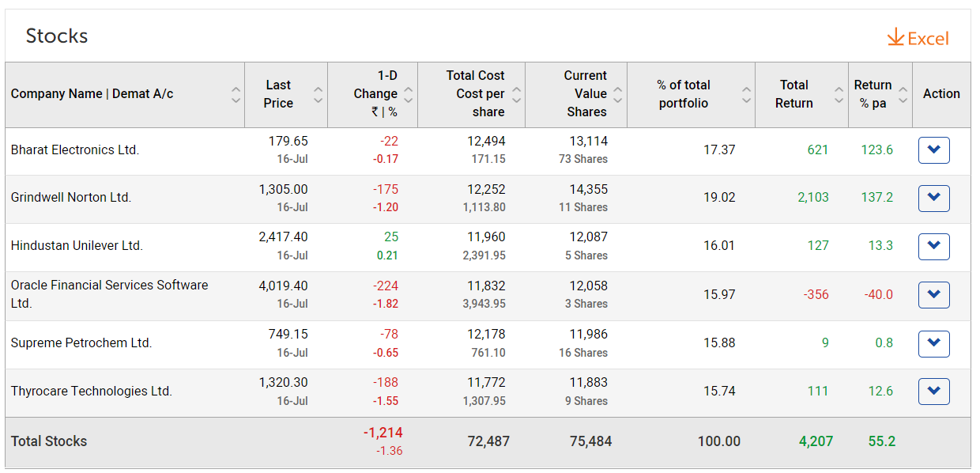
Task: Click cost per share 2,391.95 for Hindustan Unilever
Action: (484, 255)
